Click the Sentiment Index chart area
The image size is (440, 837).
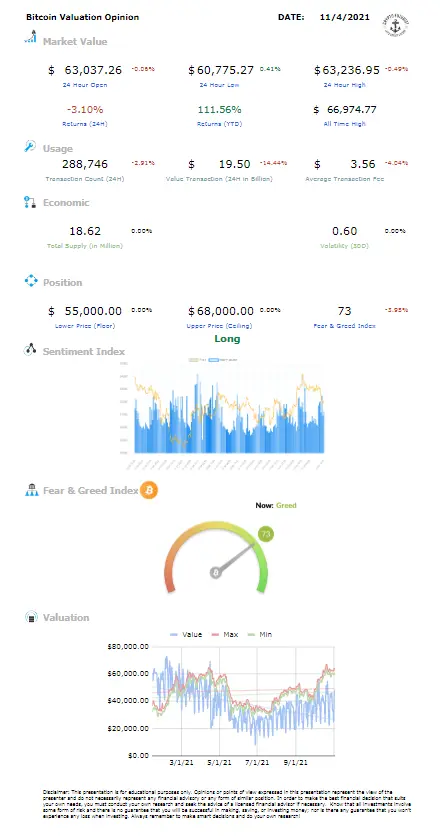[x=222, y=416]
